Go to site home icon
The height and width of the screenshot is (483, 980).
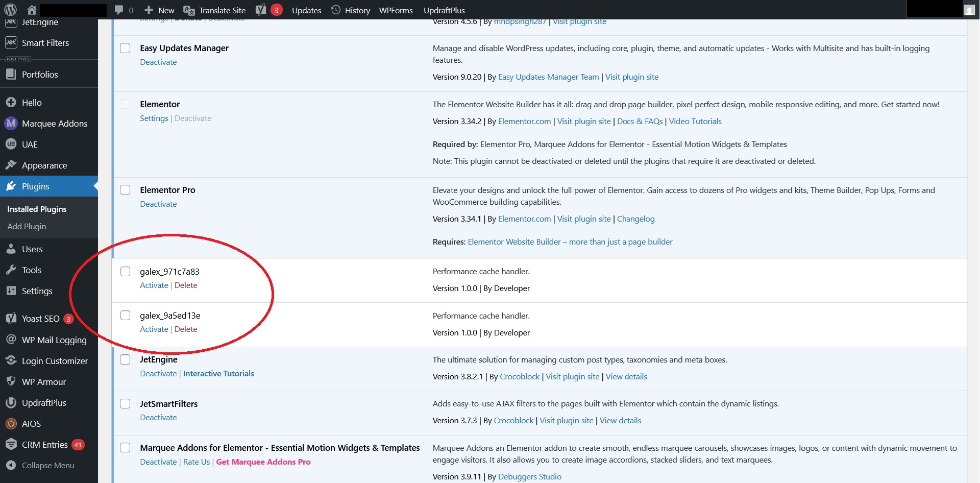coord(32,10)
